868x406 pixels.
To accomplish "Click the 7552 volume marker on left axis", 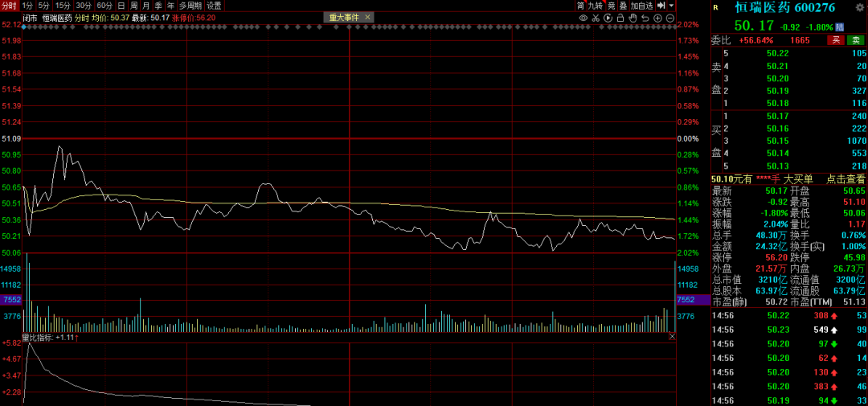I will (x=10, y=300).
